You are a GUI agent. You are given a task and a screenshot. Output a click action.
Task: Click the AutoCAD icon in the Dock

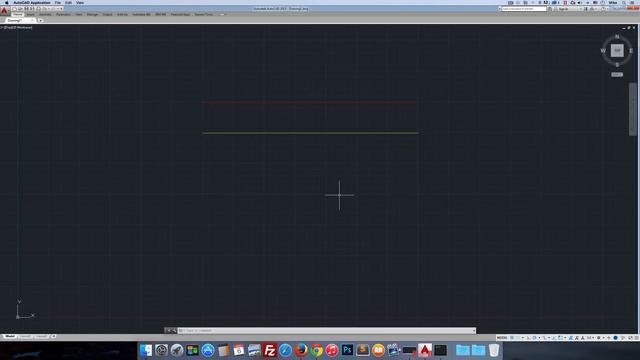click(425, 350)
